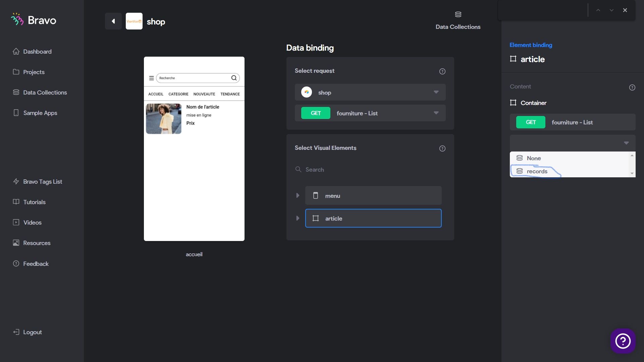Click the find bar next arrow
Image resolution: width=644 pixels, height=362 pixels.
tap(611, 10)
